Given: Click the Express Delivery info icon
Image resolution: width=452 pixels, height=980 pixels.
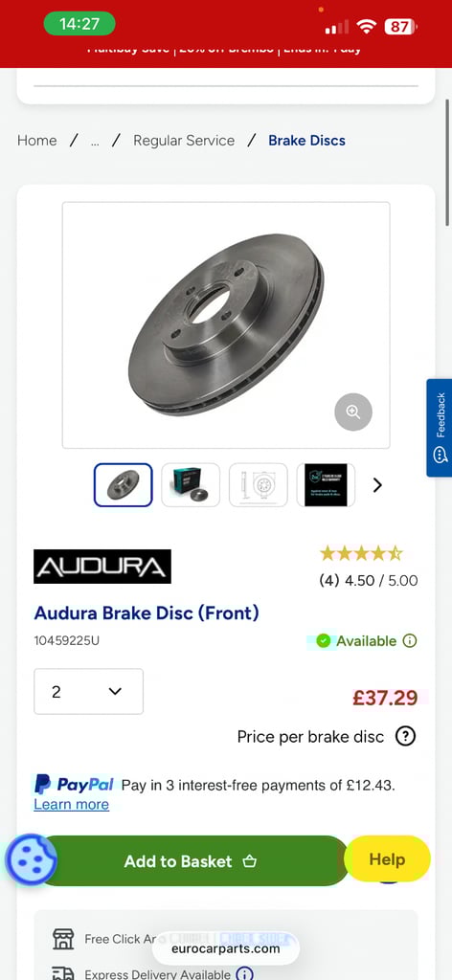Looking at the screenshot, I should click(244, 973).
